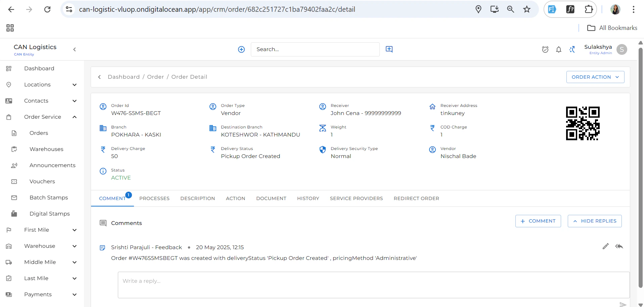This screenshot has width=644, height=307.
Task: Open the ORDER ACTION dropdown
Action: (x=595, y=77)
